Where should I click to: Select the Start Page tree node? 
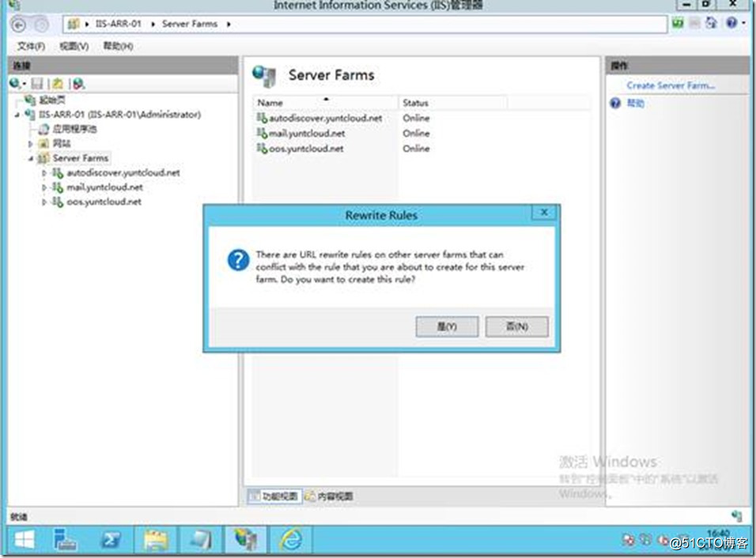tap(52, 100)
